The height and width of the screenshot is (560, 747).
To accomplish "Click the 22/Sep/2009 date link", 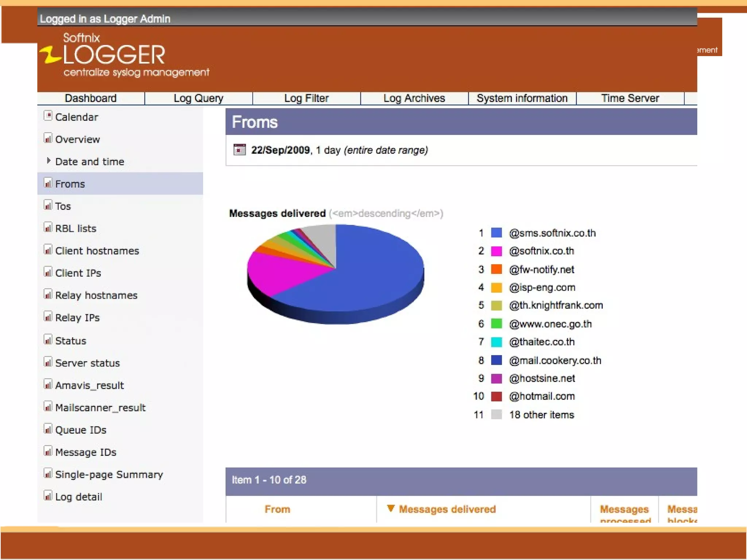I will 280,150.
